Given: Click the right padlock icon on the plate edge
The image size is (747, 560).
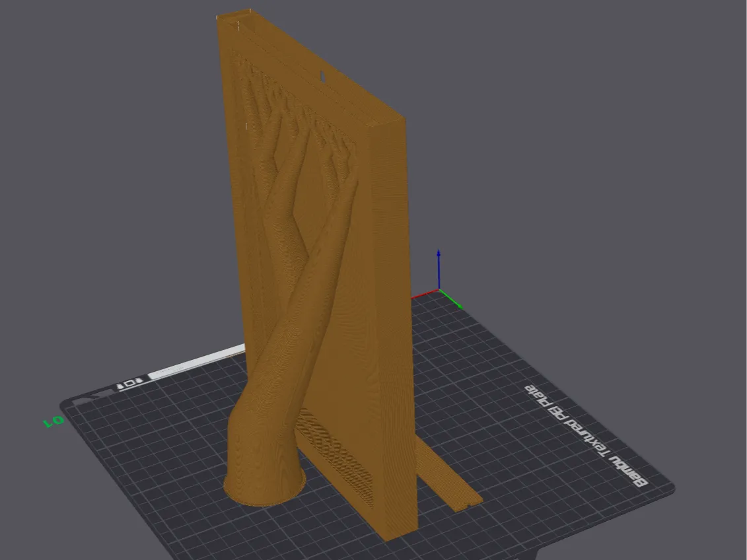Looking at the screenshot, I should [x=139, y=382].
